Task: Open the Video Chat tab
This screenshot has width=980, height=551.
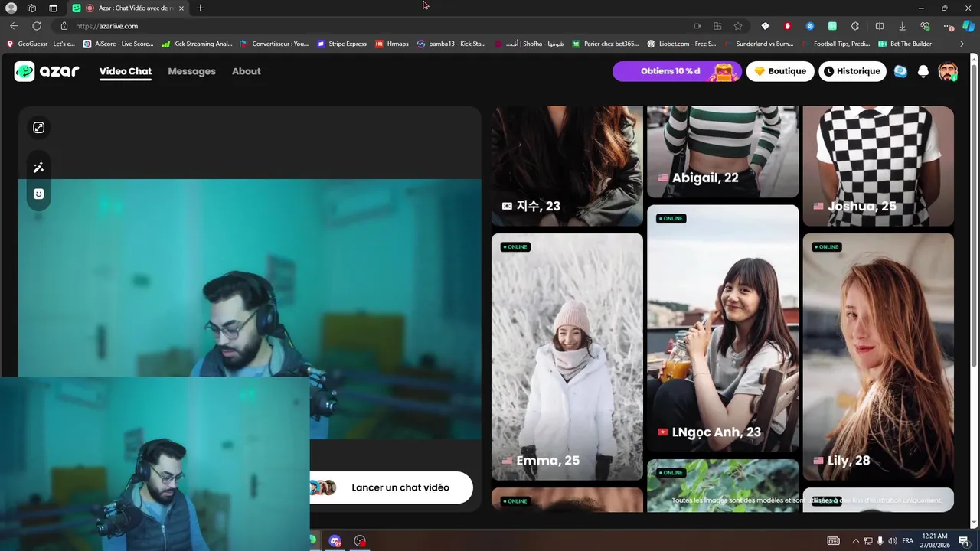Action: 126,71
